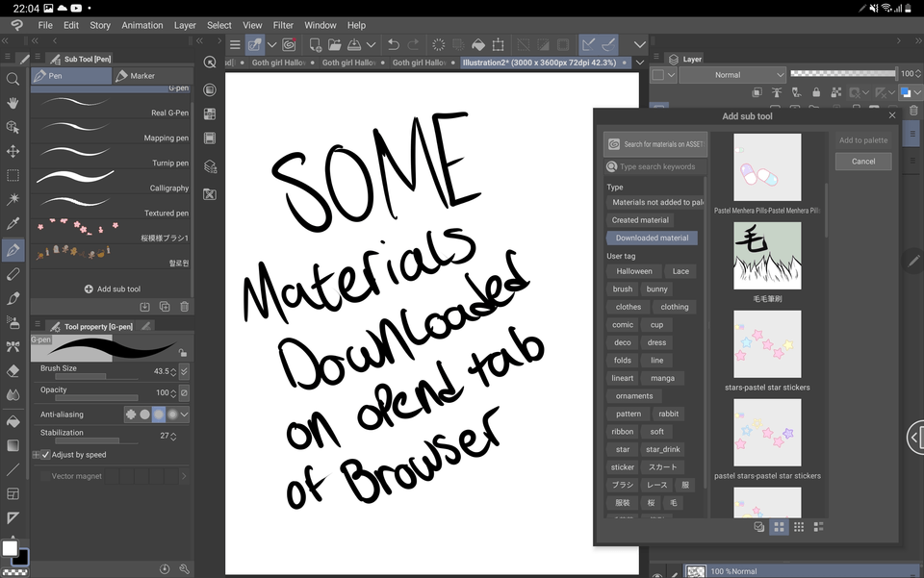Toggle the brush size lock icon in G-pen preview
Viewport: 924px width, 578px height.
tap(183, 353)
